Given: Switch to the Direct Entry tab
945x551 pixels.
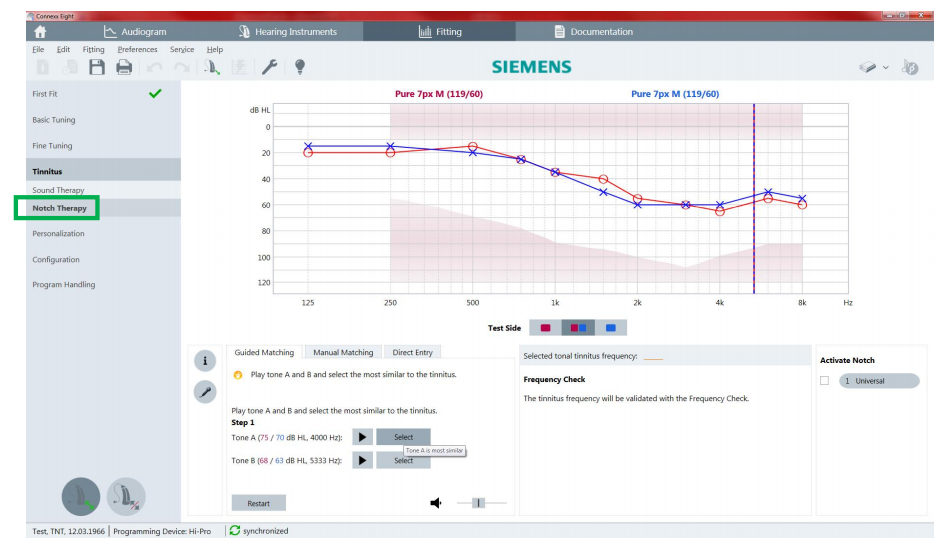Looking at the screenshot, I should pos(412,353).
